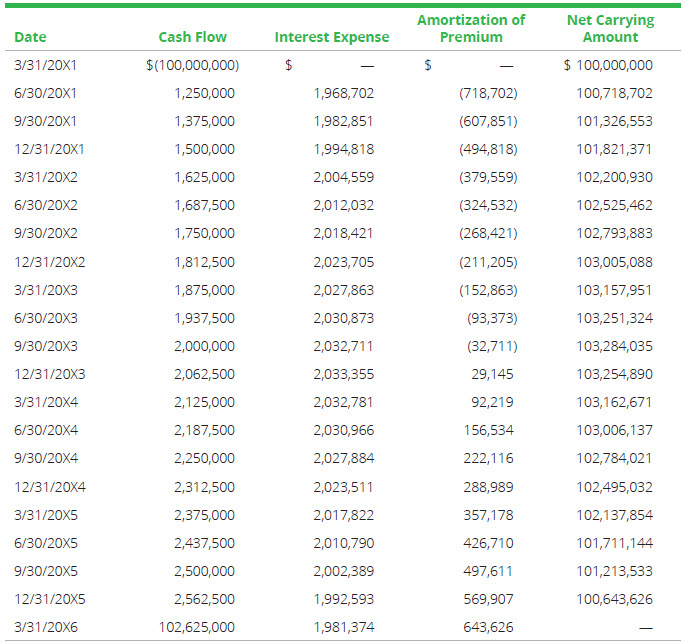This screenshot has height=643, width=684.
Task: Click the 102,625,000 final cash flow
Action: tap(197, 627)
